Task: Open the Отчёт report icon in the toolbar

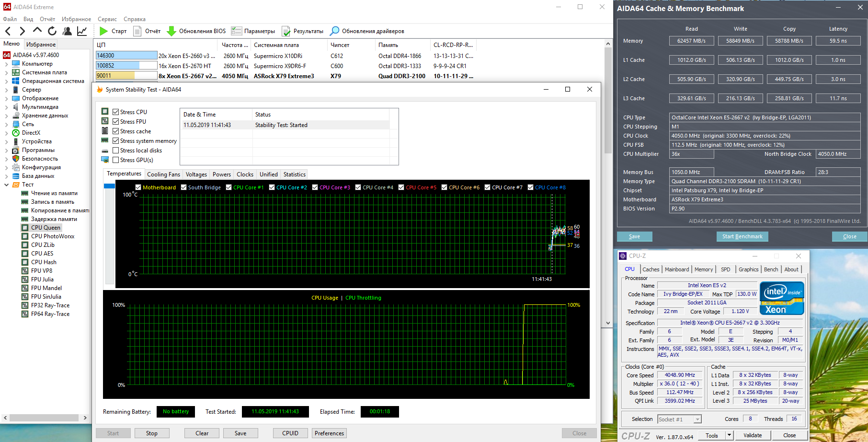Action: point(137,31)
